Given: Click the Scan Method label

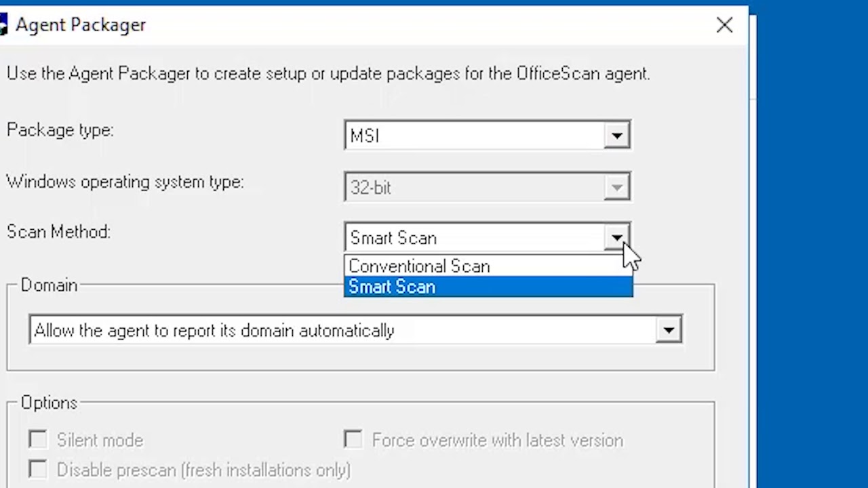Looking at the screenshot, I should pos(58,232).
